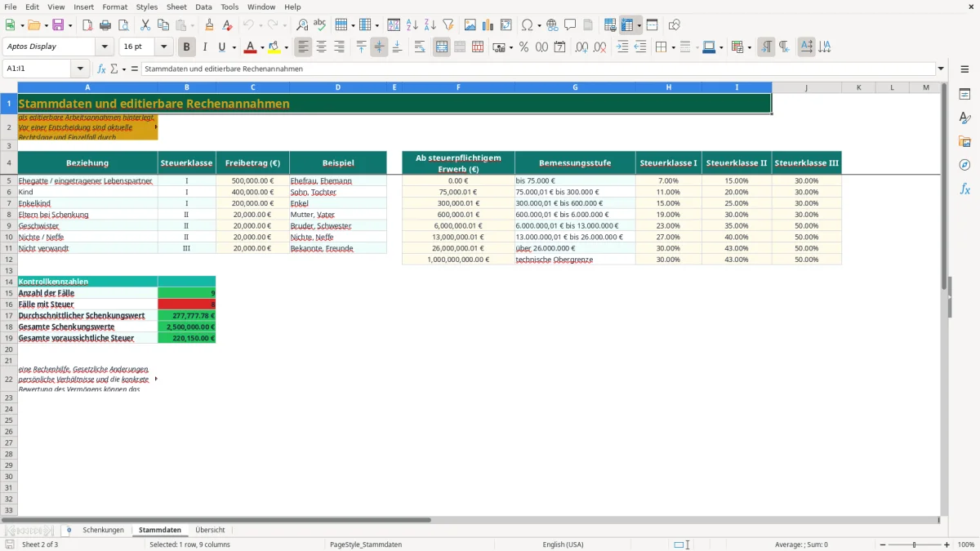Insert an image
Screen dimensions: 980x551
click(x=470, y=25)
